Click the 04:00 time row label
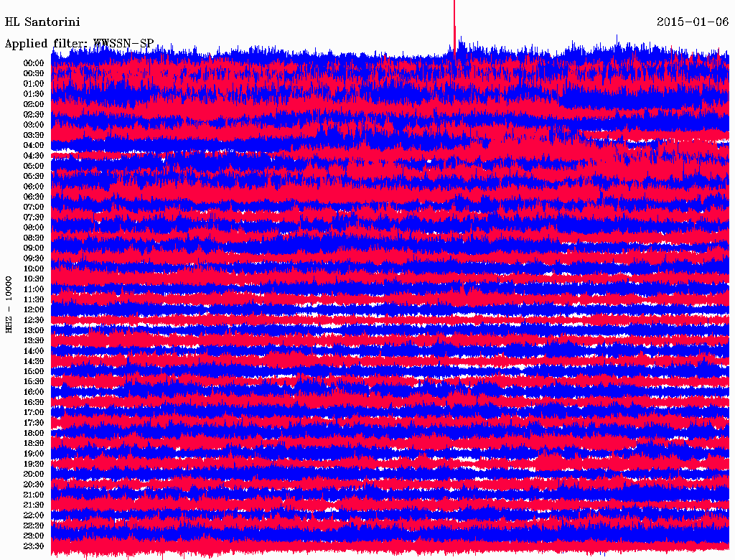 click(x=34, y=145)
